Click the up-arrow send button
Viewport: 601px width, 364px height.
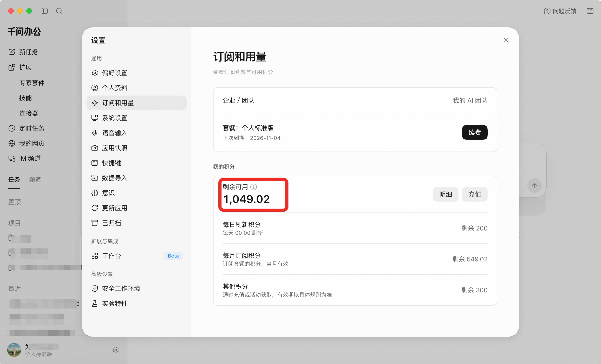pyautogui.click(x=535, y=186)
